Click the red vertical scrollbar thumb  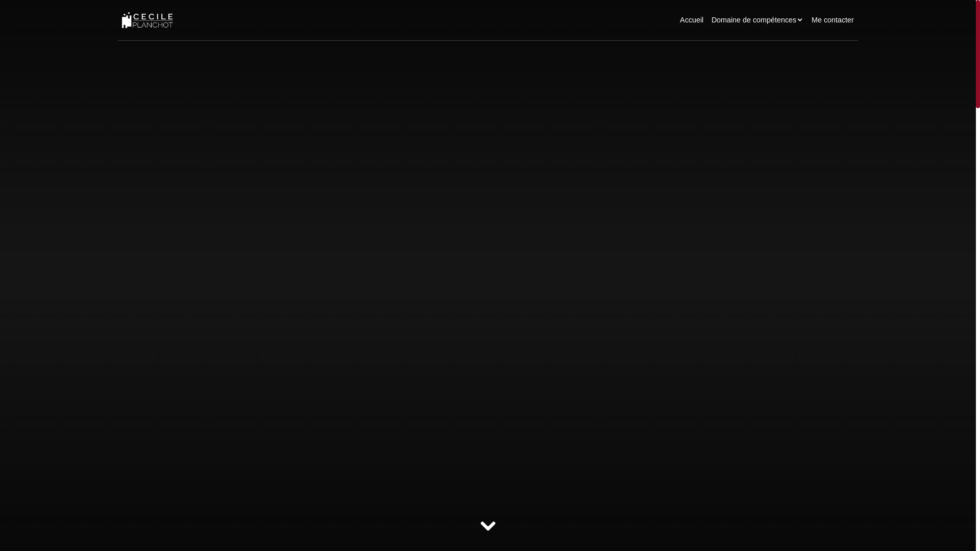(x=977, y=54)
